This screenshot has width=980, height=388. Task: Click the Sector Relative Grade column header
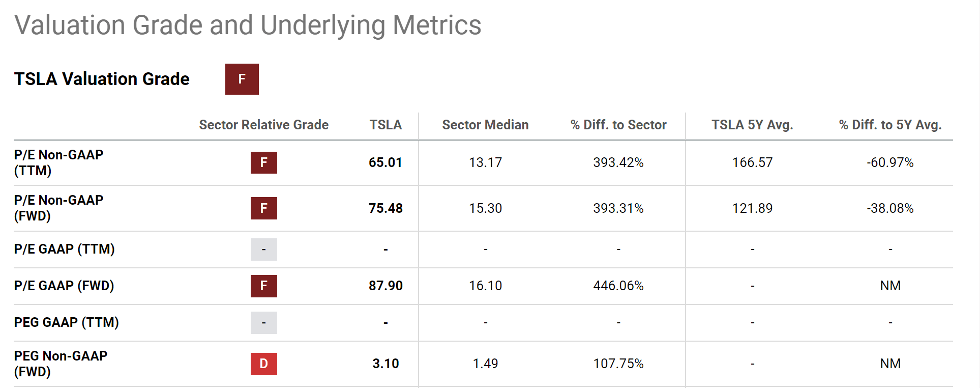click(x=263, y=125)
